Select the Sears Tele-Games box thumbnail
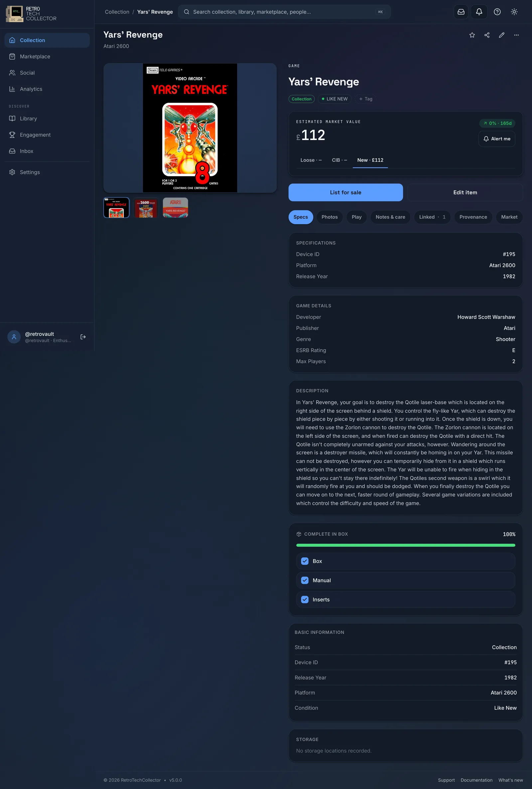Viewport: 532px width, 789px height. tap(116, 207)
